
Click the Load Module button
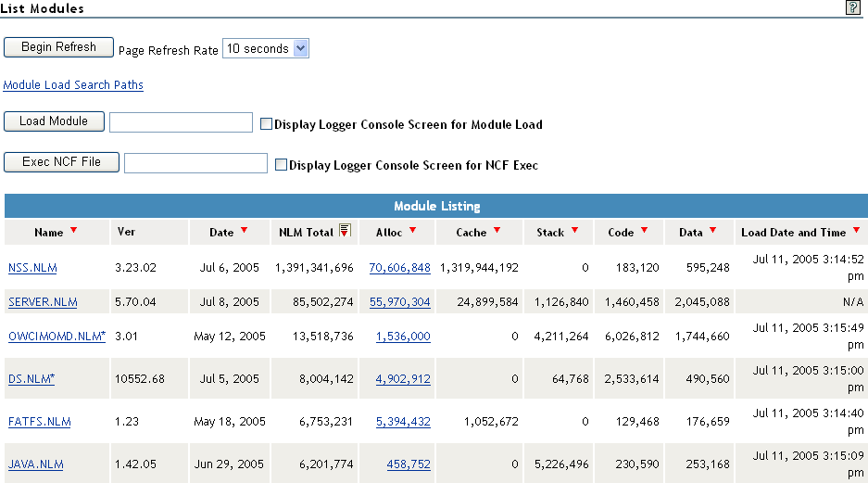click(x=54, y=121)
